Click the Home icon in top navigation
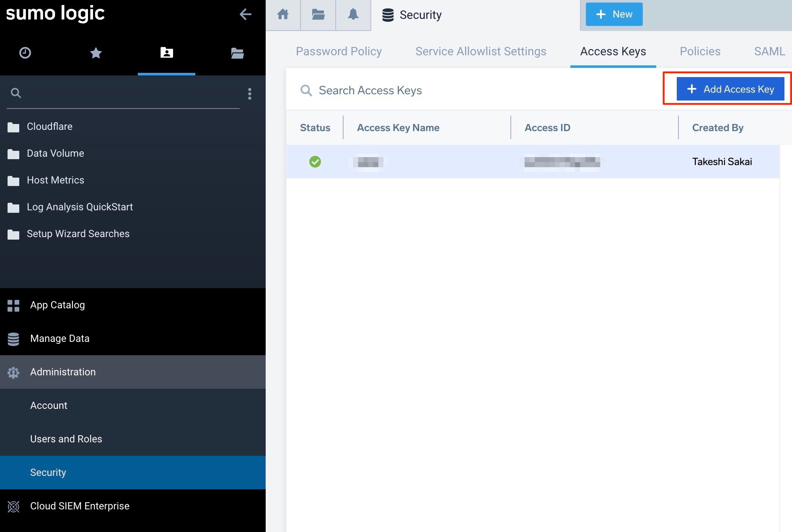 [283, 14]
